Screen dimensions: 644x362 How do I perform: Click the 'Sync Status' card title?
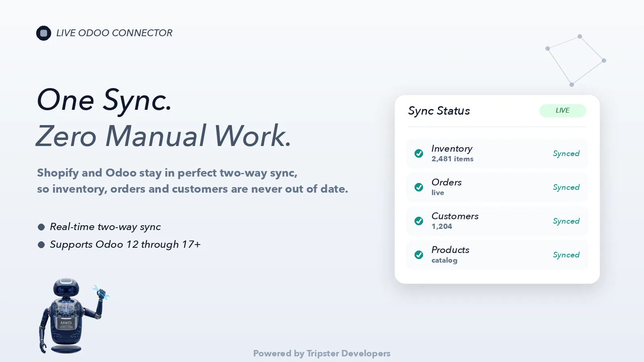tap(439, 111)
